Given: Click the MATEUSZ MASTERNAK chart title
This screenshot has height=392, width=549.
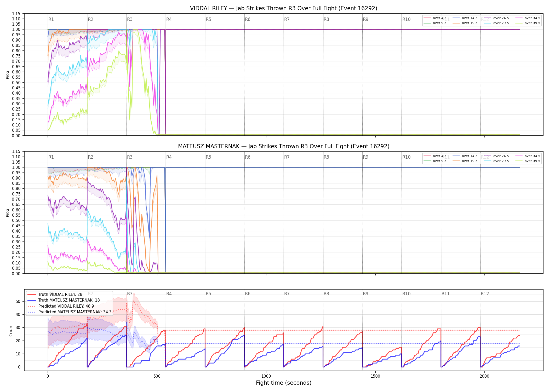Looking at the screenshot, I should (284, 146).
